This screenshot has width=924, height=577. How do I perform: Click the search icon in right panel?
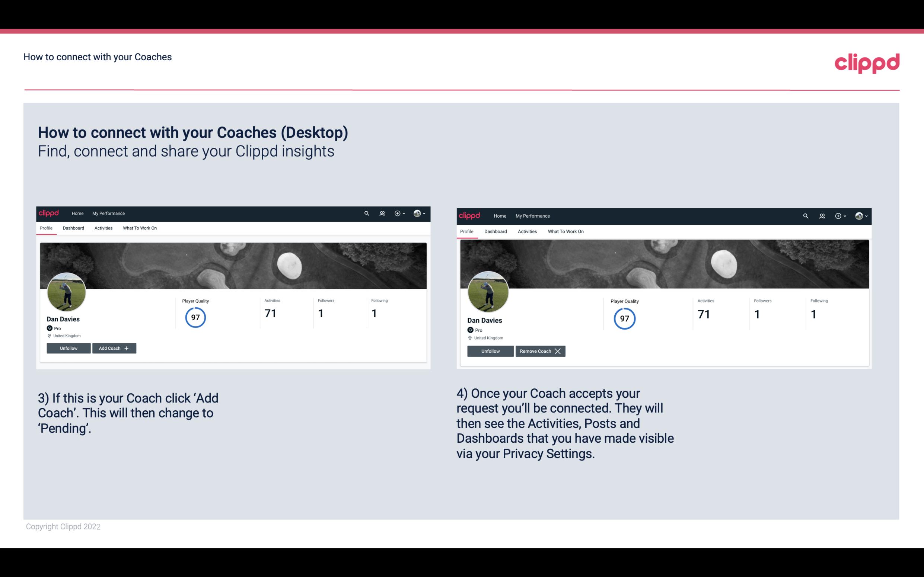[806, 215]
